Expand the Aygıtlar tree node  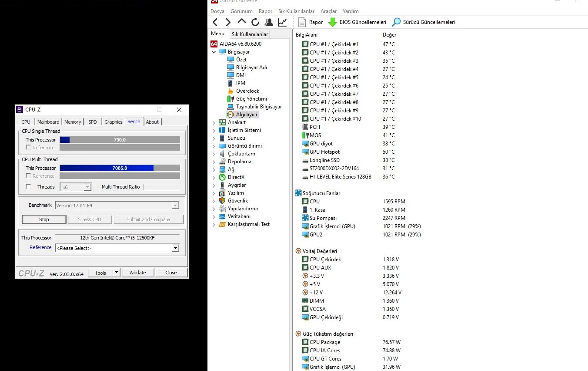coord(214,185)
